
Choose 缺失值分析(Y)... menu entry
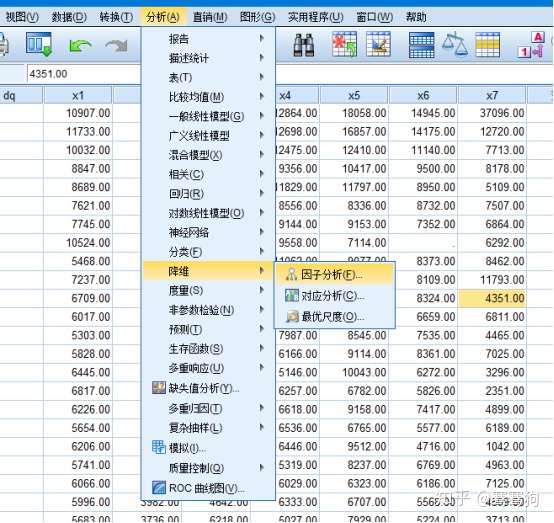coord(208,388)
